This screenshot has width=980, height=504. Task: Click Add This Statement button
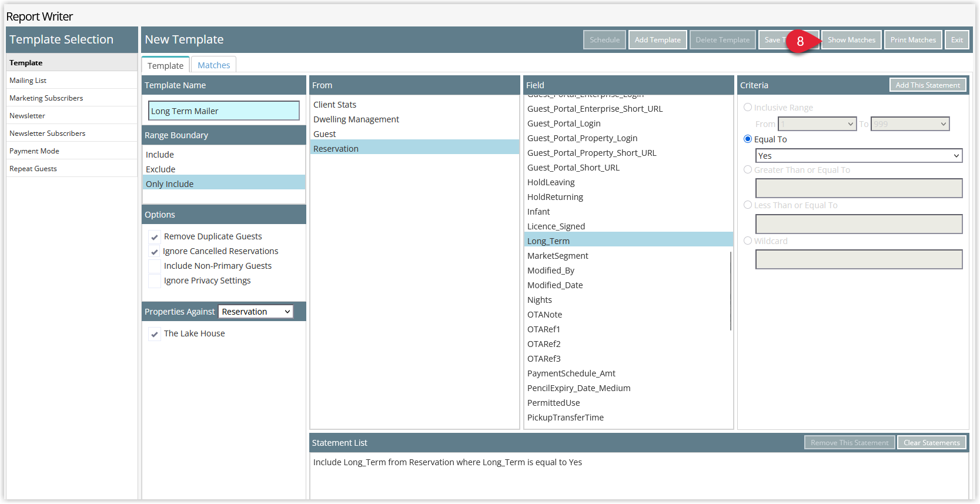[x=928, y=85]
